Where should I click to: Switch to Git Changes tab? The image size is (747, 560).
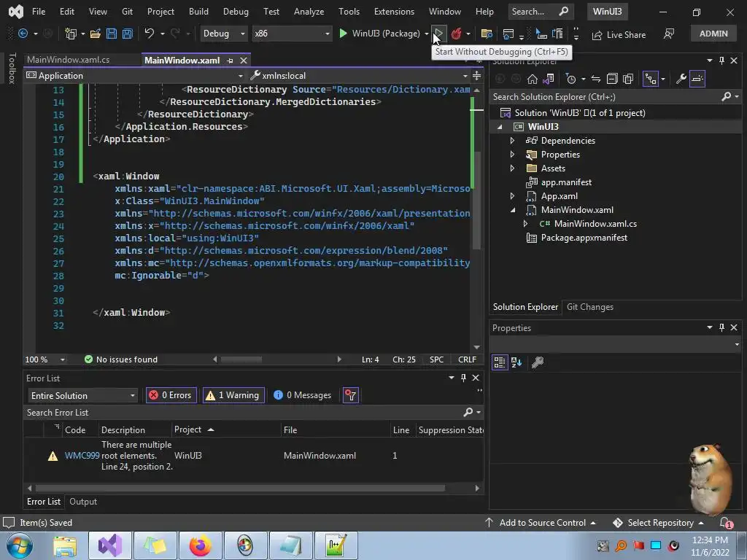tap(589, 307)
